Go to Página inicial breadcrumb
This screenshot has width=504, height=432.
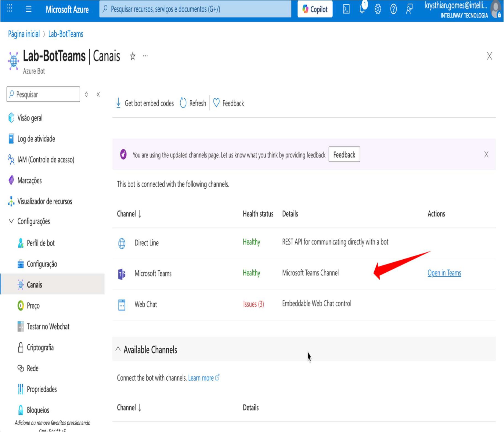pyautogui.click(x=24, y=34)
